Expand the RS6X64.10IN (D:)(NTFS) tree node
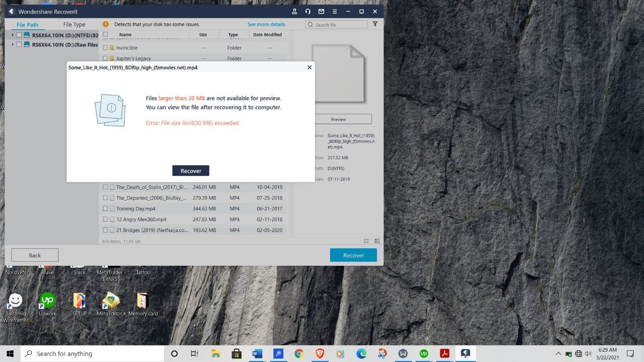Screen dimensions: 644x362 click(12, 35)
